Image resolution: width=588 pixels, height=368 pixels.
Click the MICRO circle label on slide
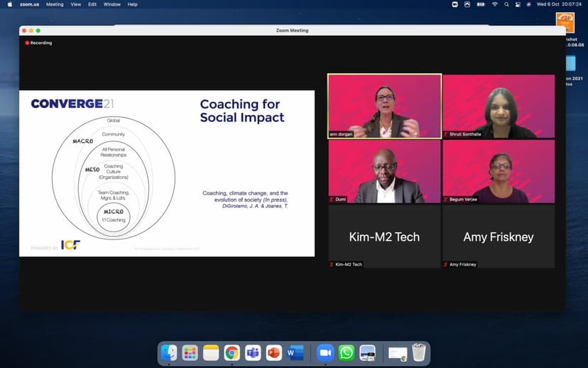point(114,212)
